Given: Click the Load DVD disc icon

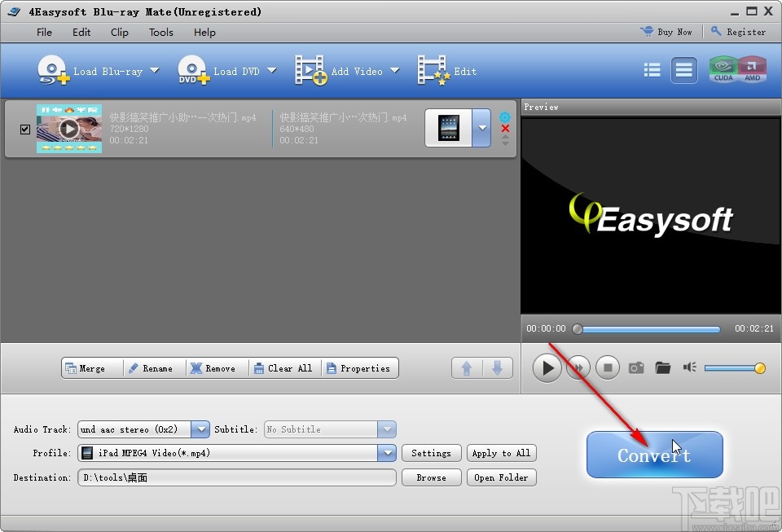Looking at the screenshot, I should [x=193, y=70].
